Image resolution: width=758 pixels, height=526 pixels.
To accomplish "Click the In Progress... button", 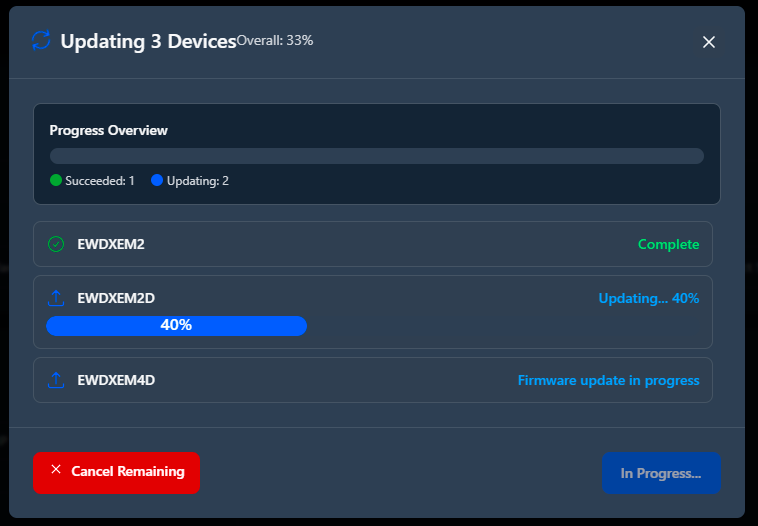I will [661, 473].
